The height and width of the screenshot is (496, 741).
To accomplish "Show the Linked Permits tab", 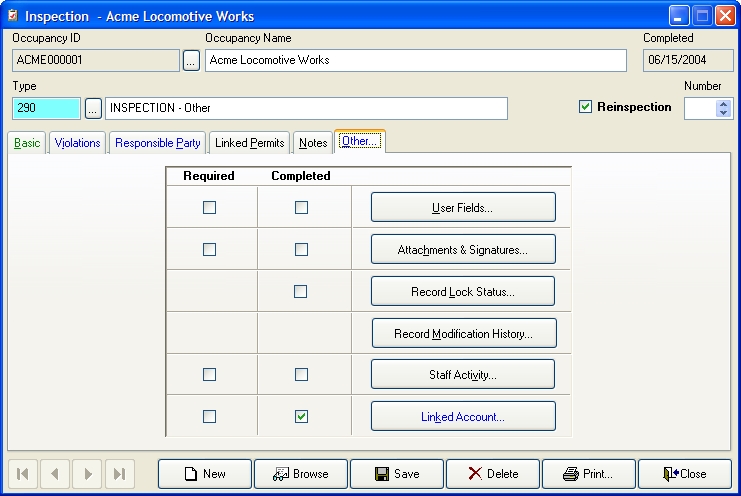I will pyautogui.click(x=250, y=143).
